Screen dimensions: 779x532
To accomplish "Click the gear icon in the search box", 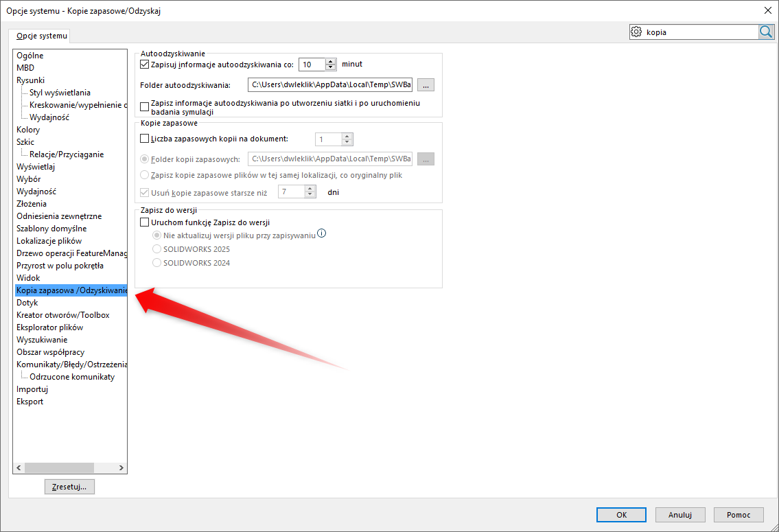I will 636,32.
